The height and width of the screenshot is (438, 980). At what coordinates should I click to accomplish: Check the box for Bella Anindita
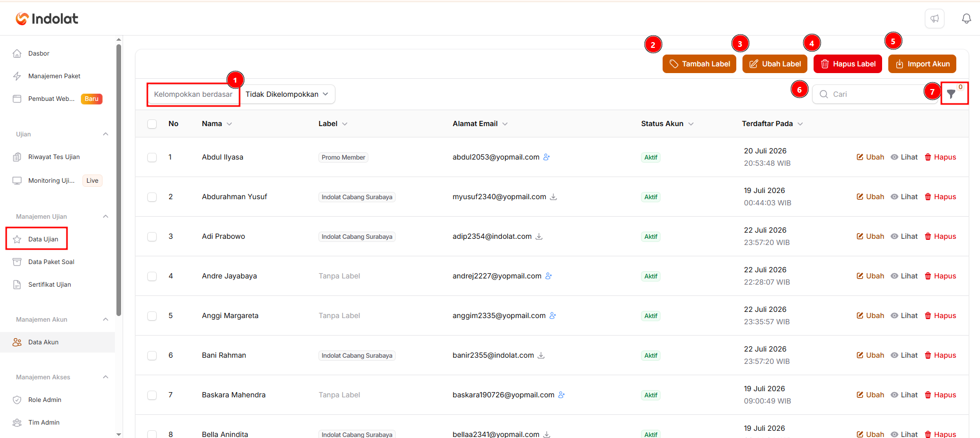tap(152, 434)
